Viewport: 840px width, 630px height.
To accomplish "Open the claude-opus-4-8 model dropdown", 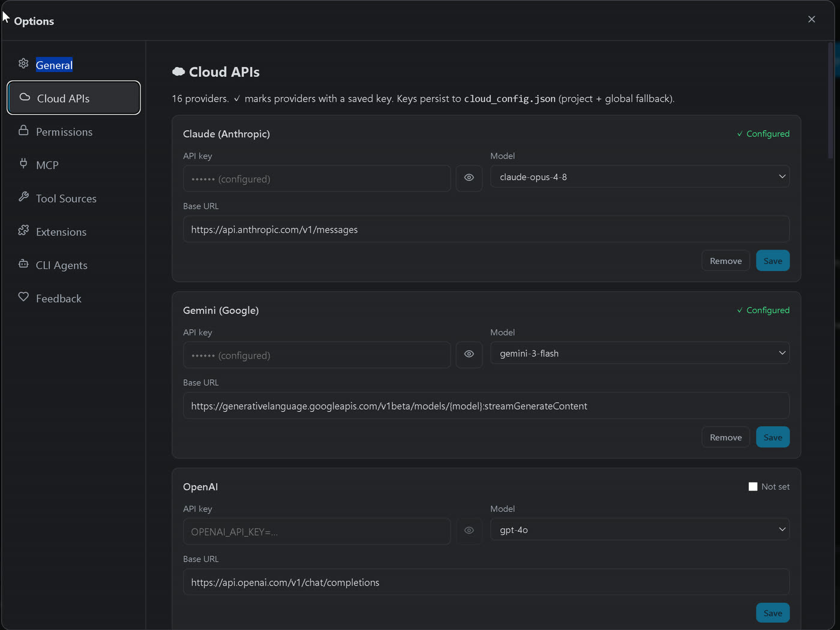I will coord(640,177).
